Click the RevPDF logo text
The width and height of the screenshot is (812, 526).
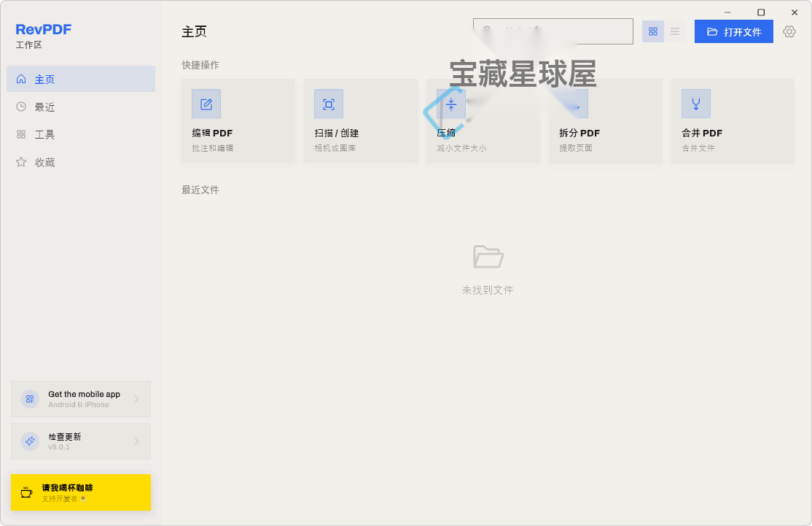click(44, 29)
